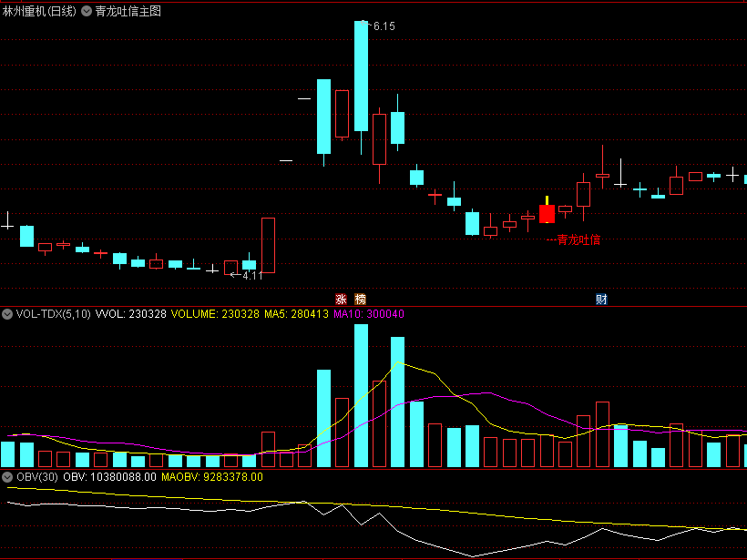Click the 榜 ranking marker icon
This screenshot has height=560, width=747.
360,299
